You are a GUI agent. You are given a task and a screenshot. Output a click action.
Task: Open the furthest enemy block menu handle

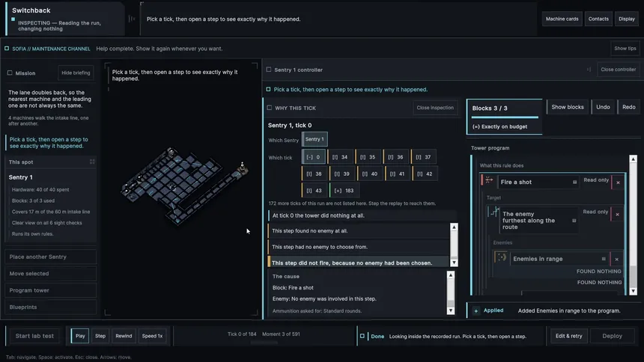pos(574,221)
